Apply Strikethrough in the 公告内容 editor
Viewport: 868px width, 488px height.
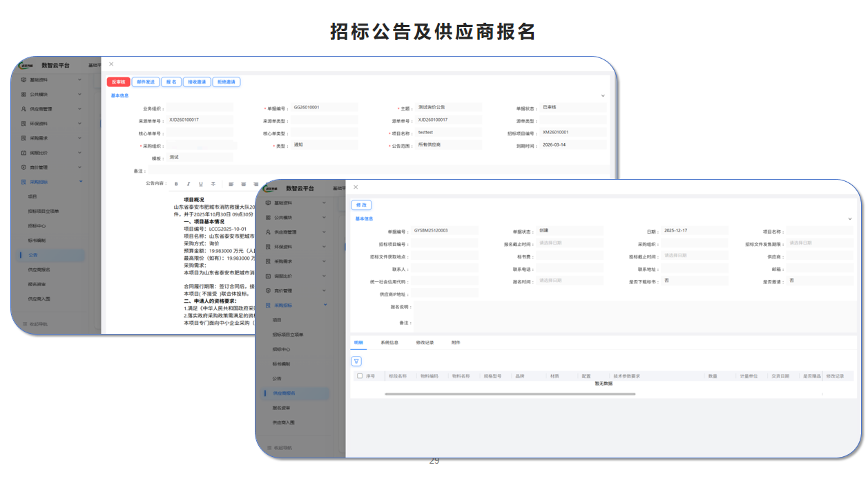point(213,184)
